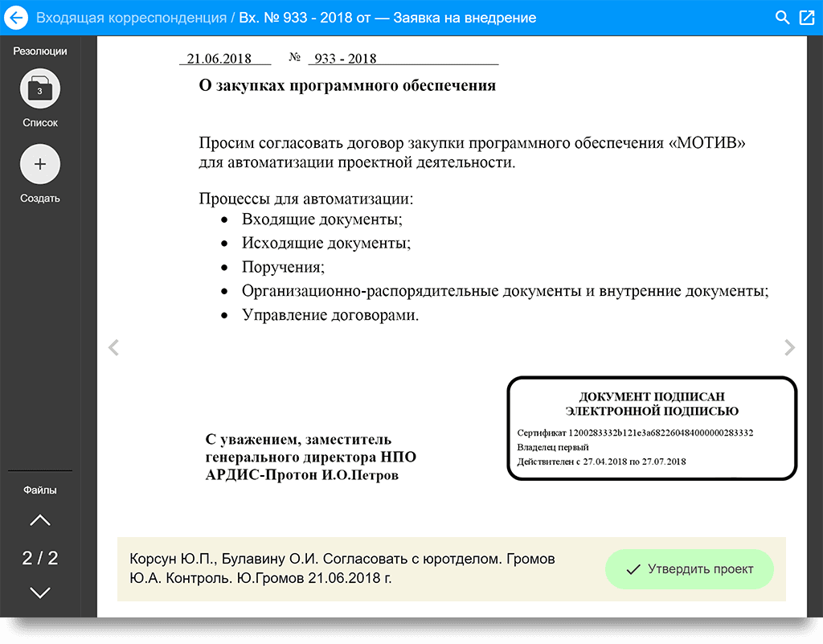
Task: Go back with the arrow icon
Action: [x=16, y=18]
